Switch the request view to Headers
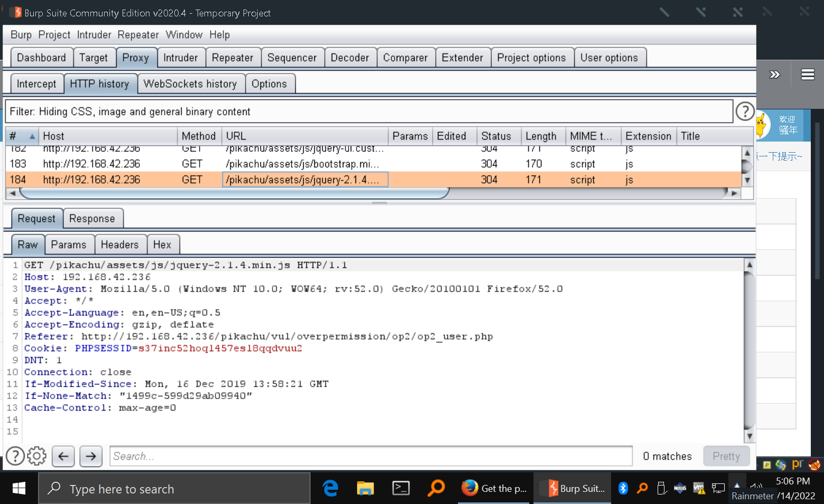The height and width of the screenshot is (504, 824). tap(120, 245)
